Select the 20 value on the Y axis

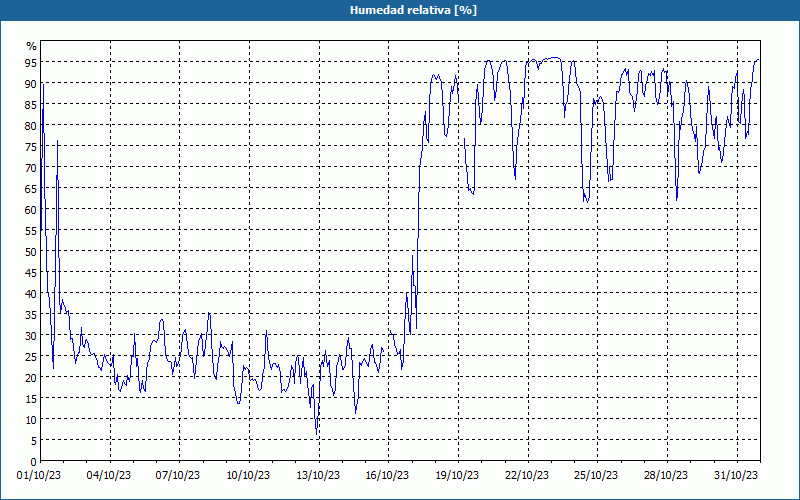pyautogui.click(x=31, y=378)
